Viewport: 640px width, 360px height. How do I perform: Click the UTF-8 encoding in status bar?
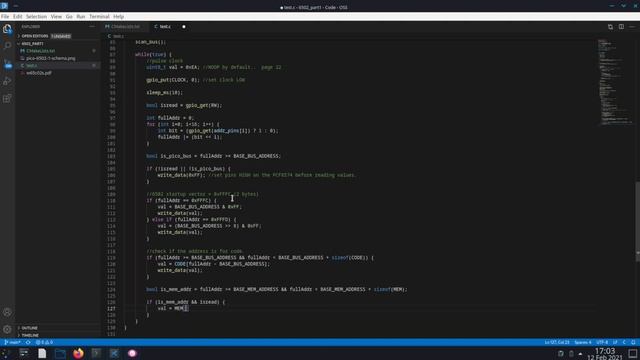(x=602, y=342)
